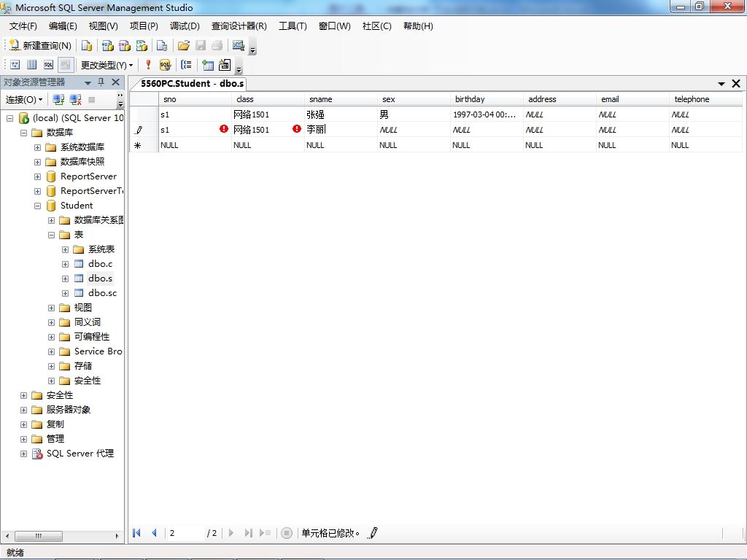747x560 pixels.
Task: Go to the first row navigation button
Action: [136, 533]
